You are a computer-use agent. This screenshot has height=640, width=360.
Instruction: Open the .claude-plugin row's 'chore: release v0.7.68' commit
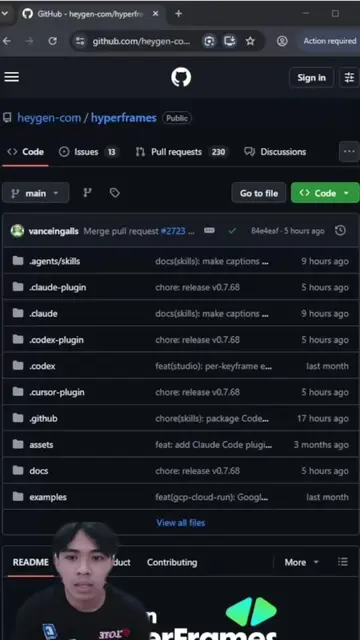pos(197,287)
